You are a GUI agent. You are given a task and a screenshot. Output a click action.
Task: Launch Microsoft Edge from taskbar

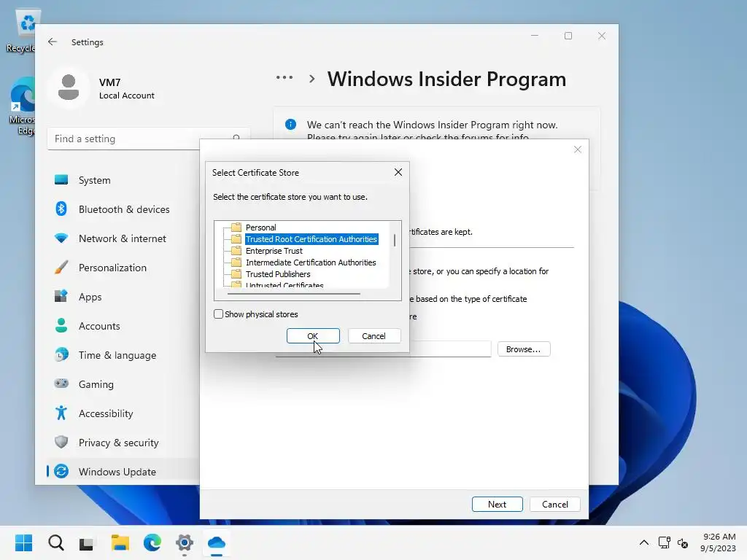click(x=152, y=542)
